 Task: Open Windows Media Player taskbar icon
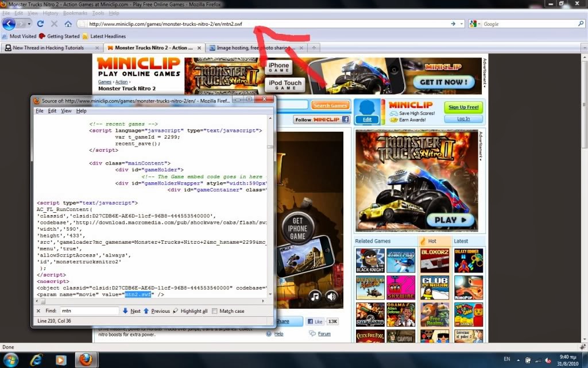(61, 360)
